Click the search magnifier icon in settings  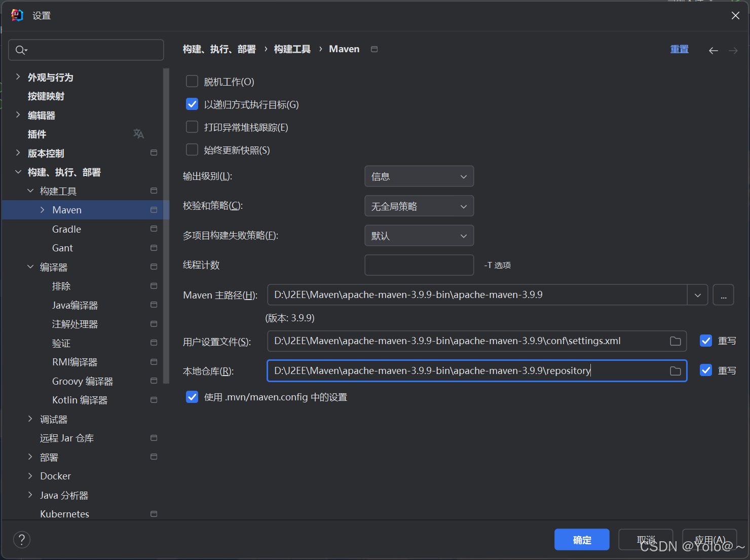(x=21, y=50)
